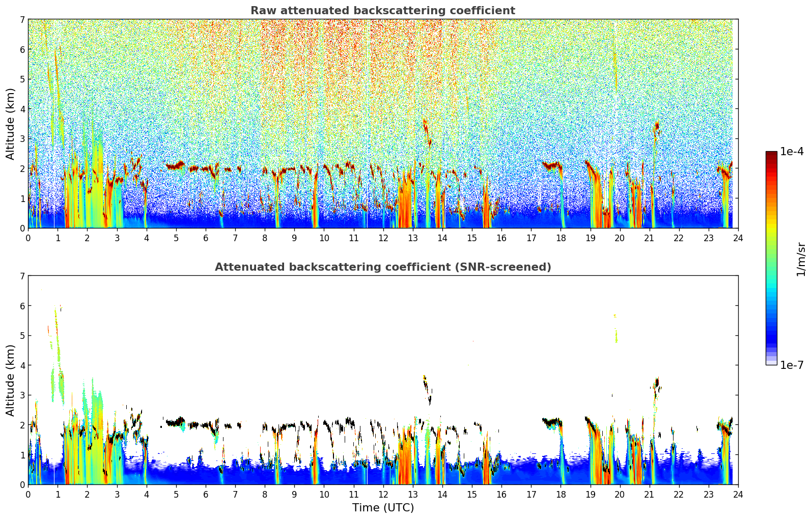Screen dimensions: 812x519
Task: Click time tick "6" under the raw plot
Action: 206,238
